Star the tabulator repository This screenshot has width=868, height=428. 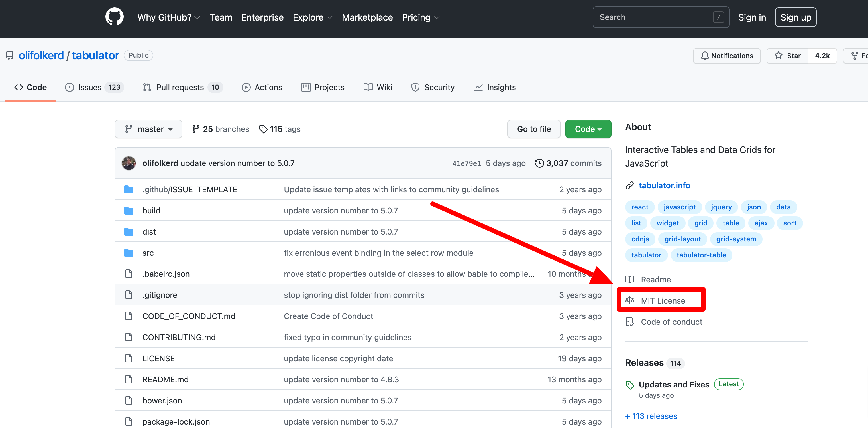pyautogui.click(x=787, y=56)
